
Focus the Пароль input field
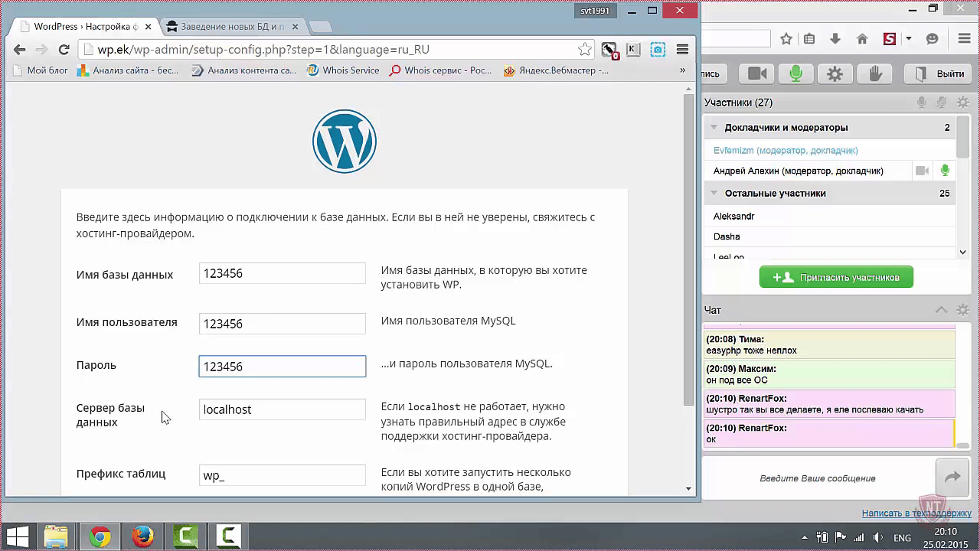click(x=283, y=367)
